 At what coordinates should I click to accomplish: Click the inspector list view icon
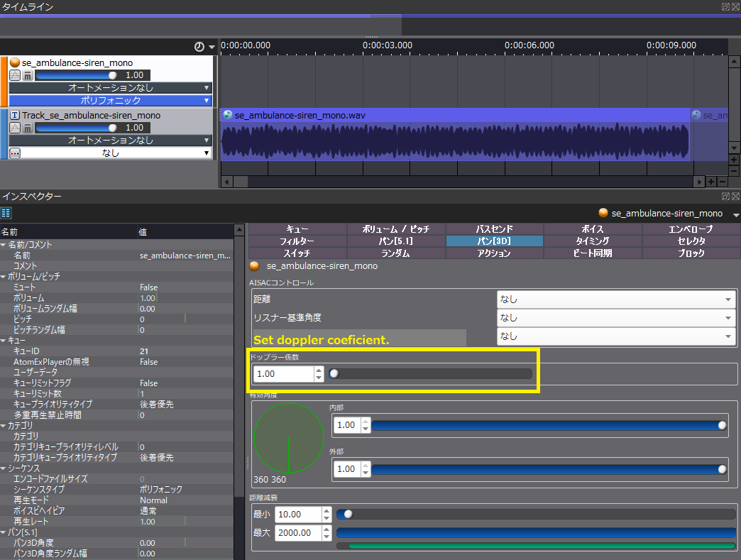(x=6, y=212)
